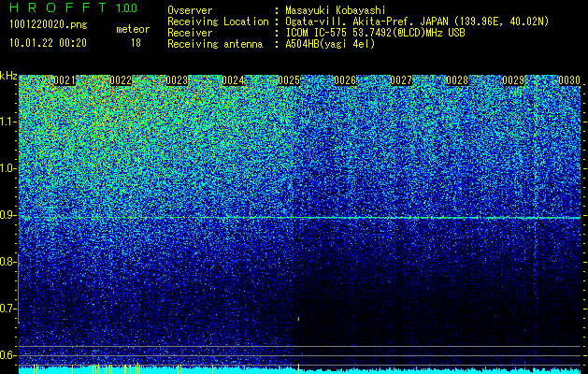Select the A504HB(yagi 4el) antenna text

point(330,44)
